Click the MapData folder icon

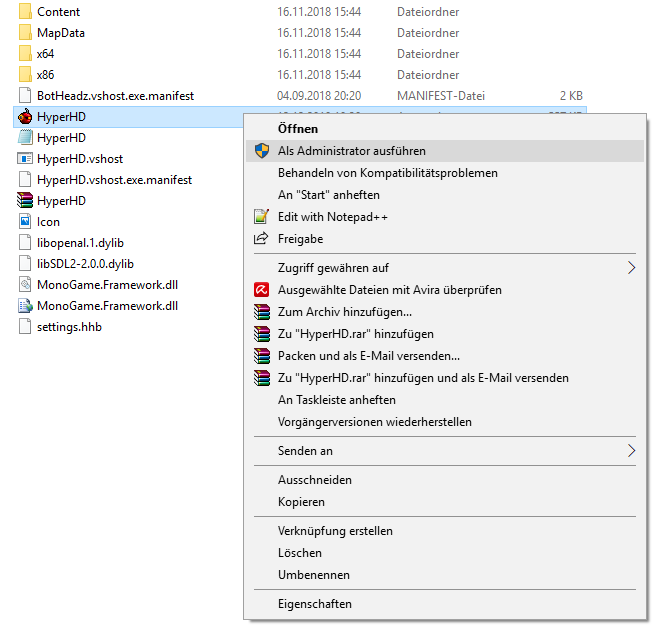coord(25,32)
